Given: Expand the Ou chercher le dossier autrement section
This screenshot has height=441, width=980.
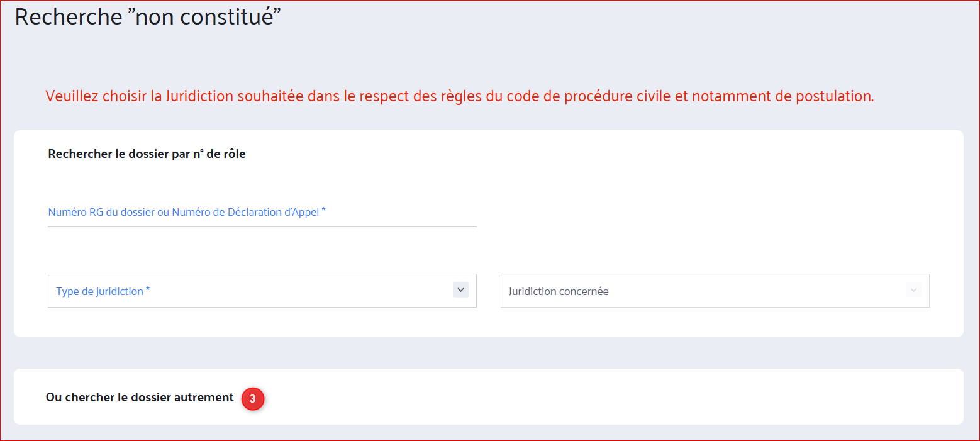Looking at the screenshot, I should tap(488, 397).
